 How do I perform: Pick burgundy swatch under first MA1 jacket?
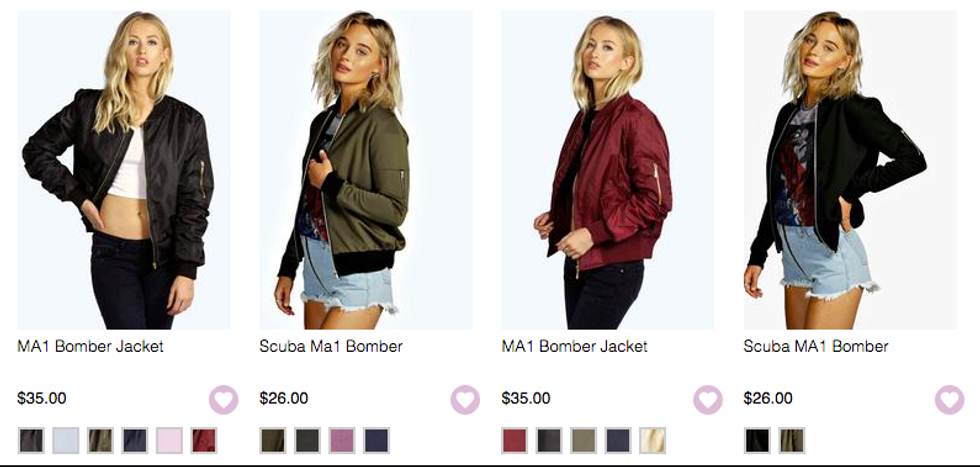click(204, 441)
